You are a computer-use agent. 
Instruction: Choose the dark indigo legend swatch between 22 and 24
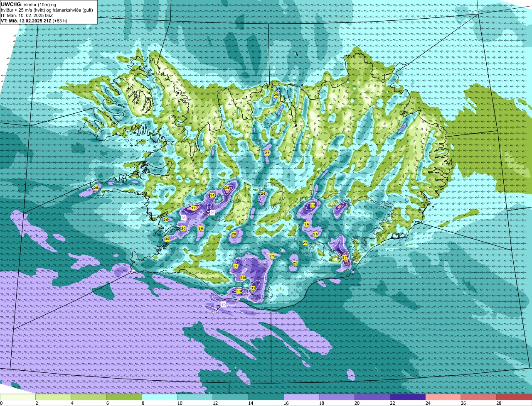pos(408,397)
